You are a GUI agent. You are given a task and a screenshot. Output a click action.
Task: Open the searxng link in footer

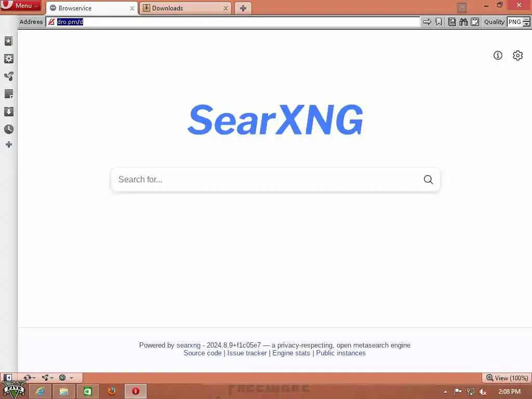(x=188, y=345)
